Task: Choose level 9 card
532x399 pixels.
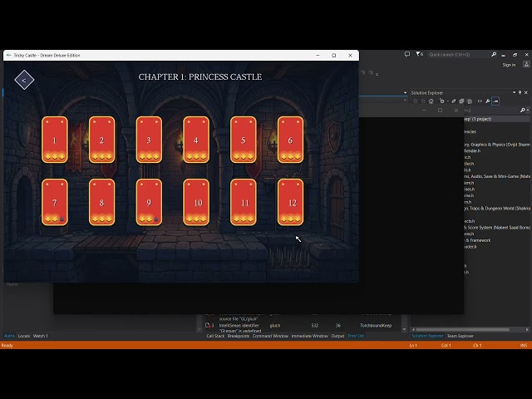Action: [149, 202]
